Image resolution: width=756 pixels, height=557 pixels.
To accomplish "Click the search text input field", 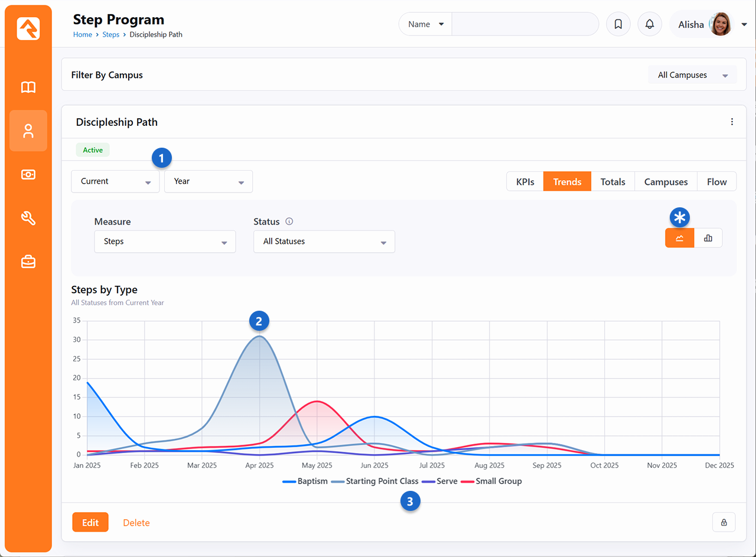I will 524,24.
